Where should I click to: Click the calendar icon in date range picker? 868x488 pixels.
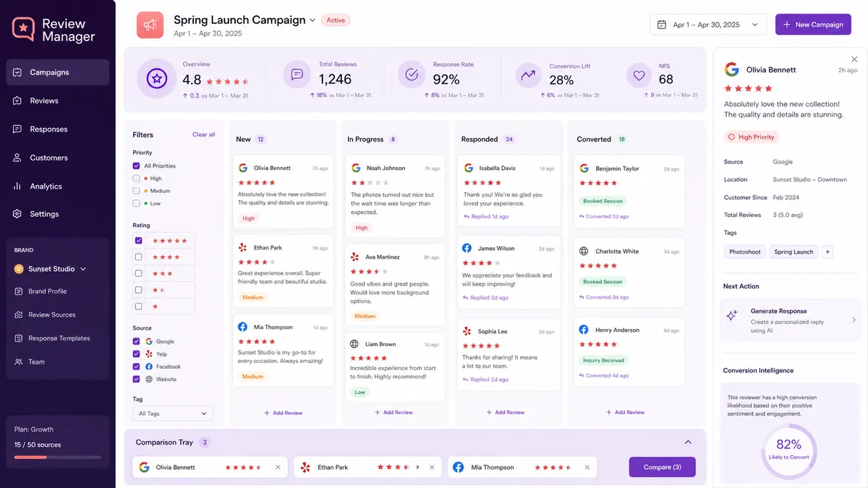click(x=661, y=25)
